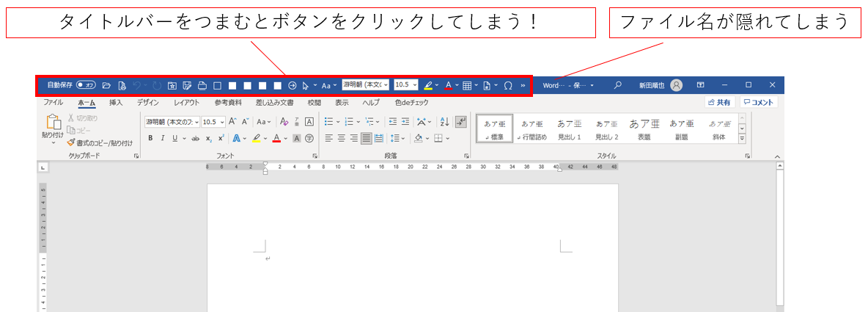Switch to the レイアウト tab

point(186,103)
